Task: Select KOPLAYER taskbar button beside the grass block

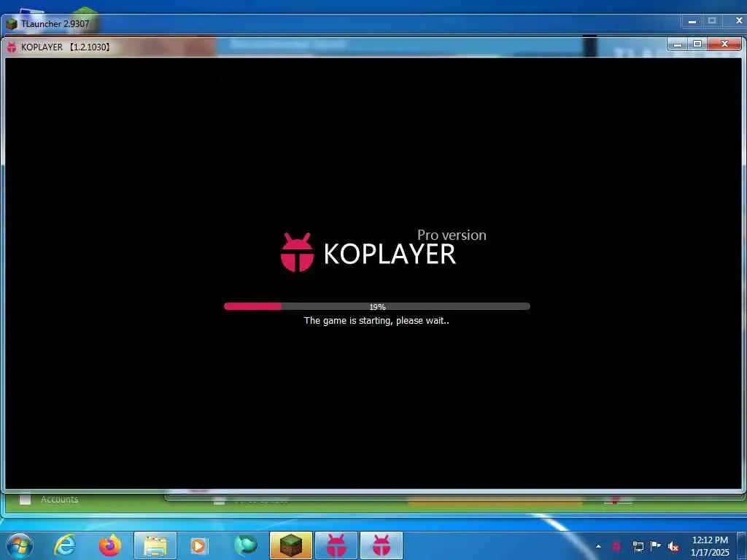Action: coord(336,545)
